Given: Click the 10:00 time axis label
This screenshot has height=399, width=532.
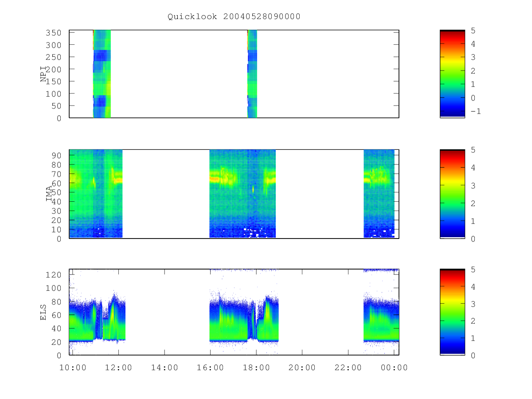Looking at the screenshot, I should point(73,368).
